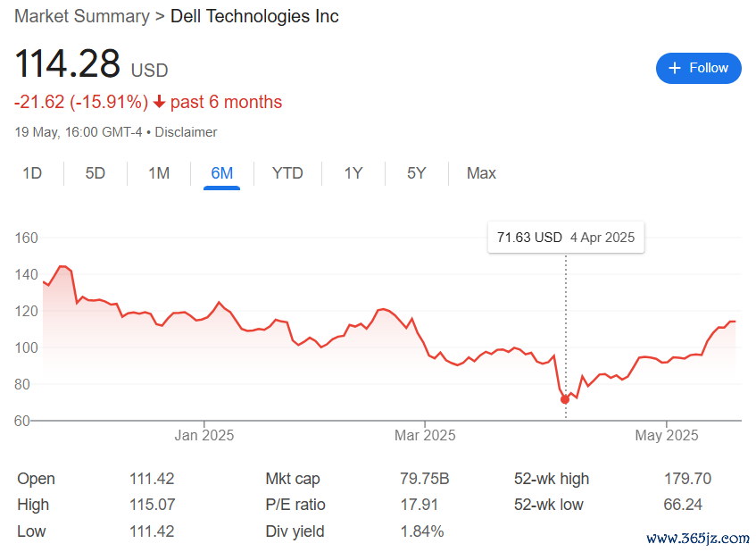Select the 1D time range tab

pyautogui.click(x=32, y=173)
